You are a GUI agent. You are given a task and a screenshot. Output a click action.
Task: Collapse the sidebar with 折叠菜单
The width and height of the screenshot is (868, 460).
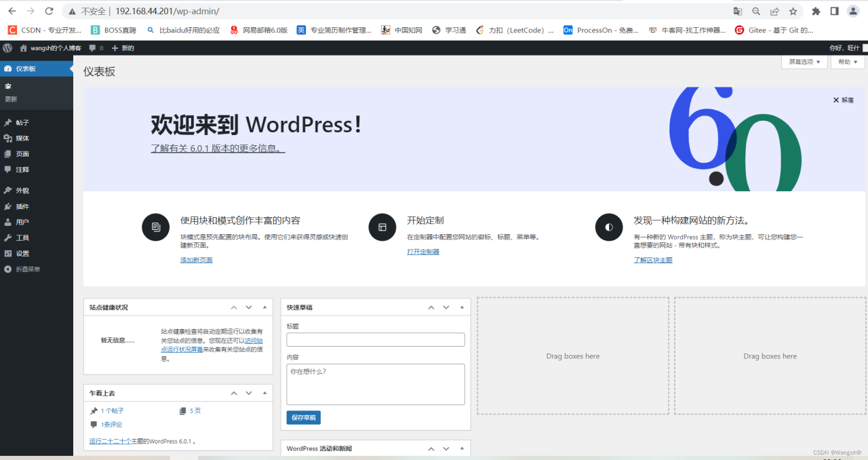click(x=27, y=269)
